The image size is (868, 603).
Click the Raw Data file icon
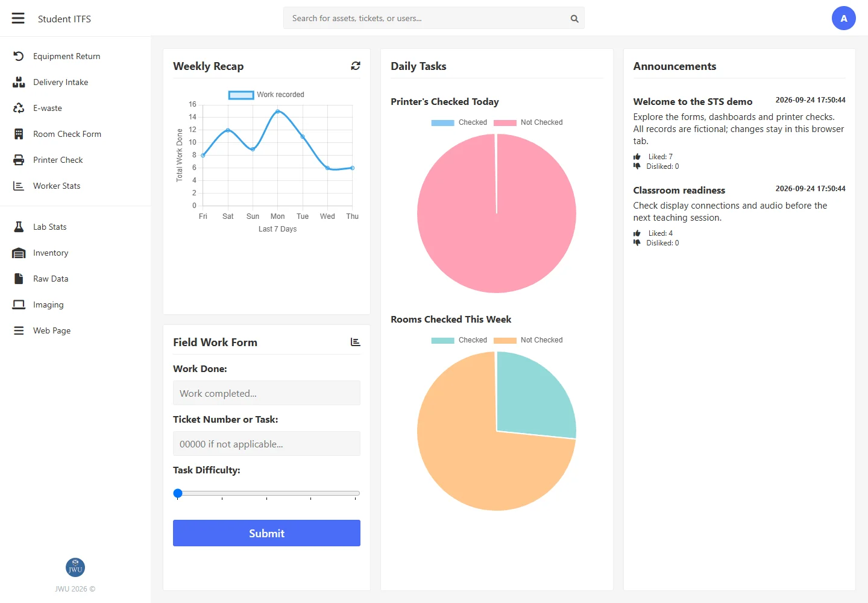[x=19, y=279]
